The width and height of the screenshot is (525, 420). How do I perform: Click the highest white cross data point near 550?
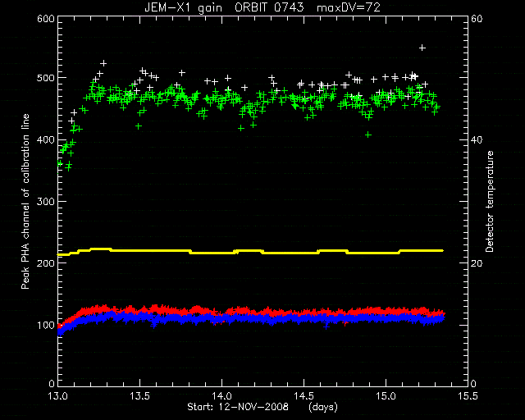point(422,48)
